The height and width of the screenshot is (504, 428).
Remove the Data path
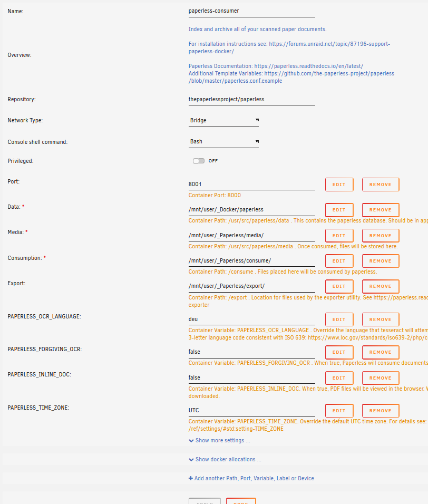pos(381,210)
